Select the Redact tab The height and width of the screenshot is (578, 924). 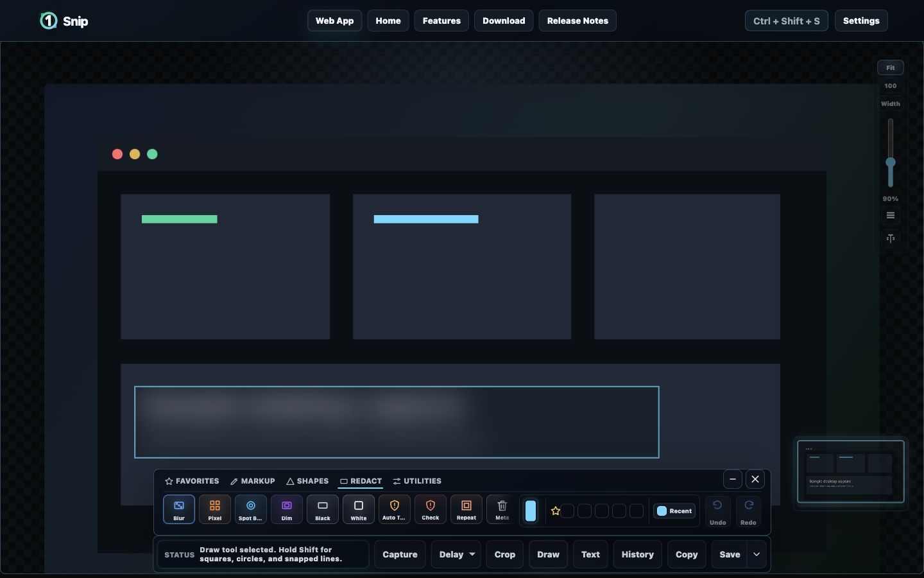click(x=361, y=481)
